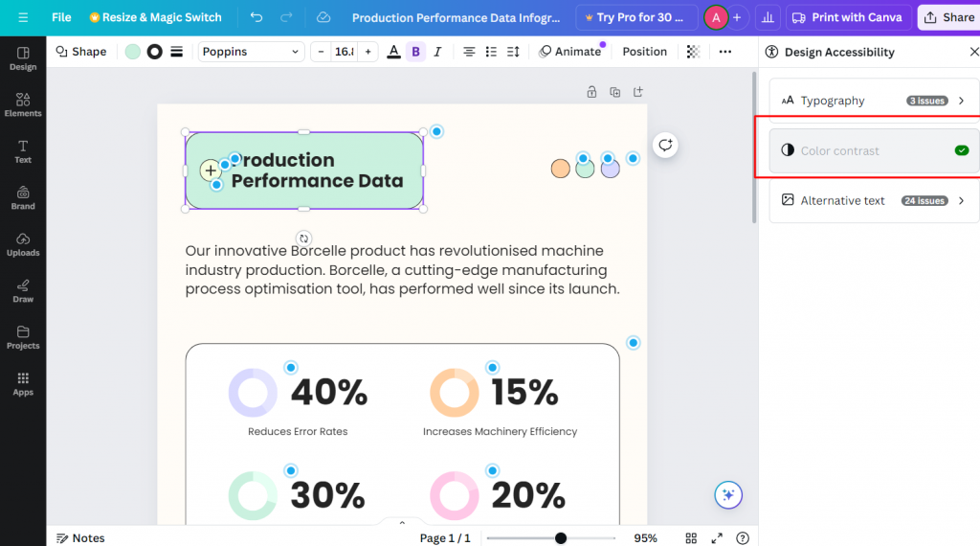Change text alignment

469,52
